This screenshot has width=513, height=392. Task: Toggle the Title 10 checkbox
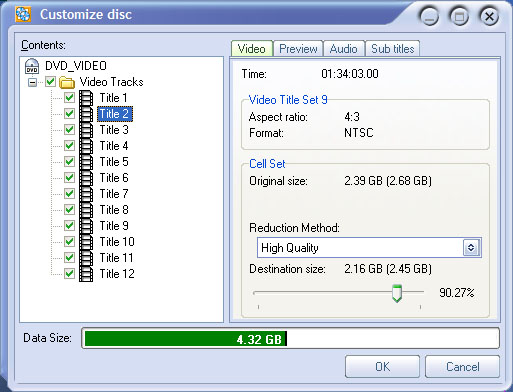click(x=69, y=242)
